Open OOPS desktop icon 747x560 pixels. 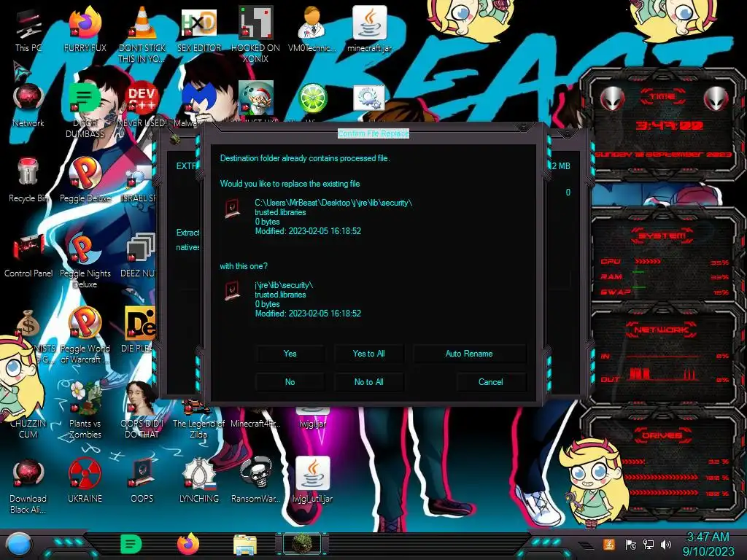click(x=142, y=480)
